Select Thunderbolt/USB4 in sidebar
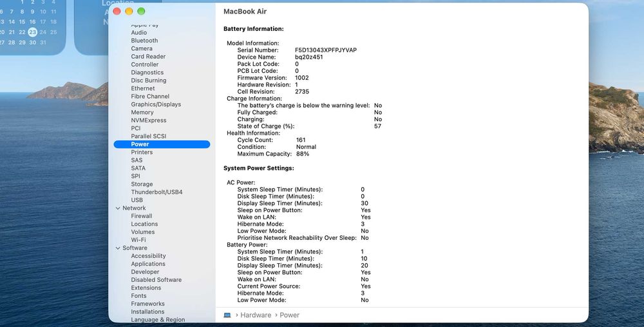 157,192
